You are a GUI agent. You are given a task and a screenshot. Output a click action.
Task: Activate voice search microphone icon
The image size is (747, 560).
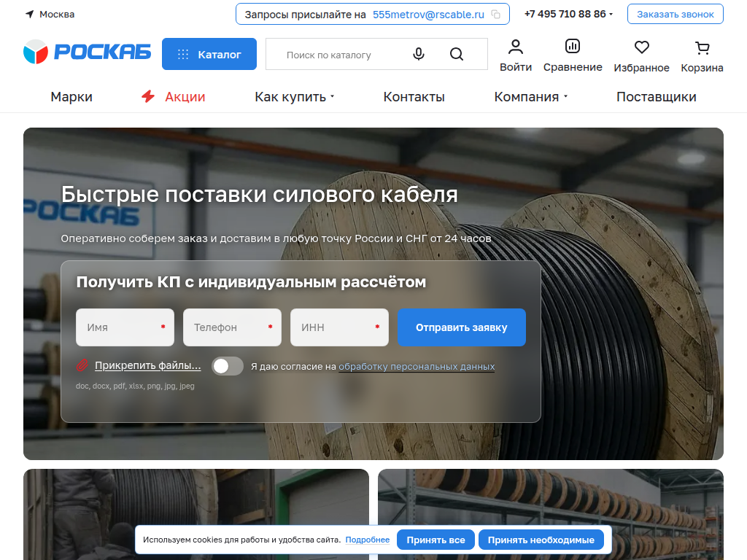pos(418,54)
